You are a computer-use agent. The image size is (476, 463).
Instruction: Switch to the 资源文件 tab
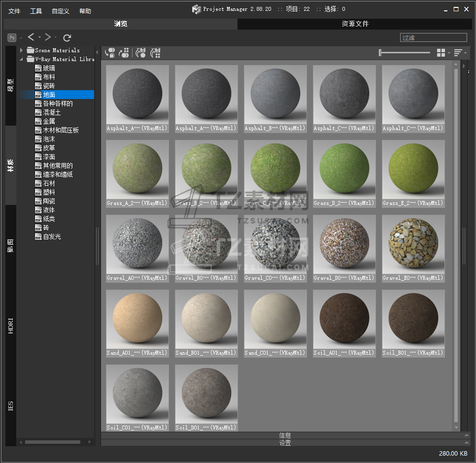coord(355,24)
